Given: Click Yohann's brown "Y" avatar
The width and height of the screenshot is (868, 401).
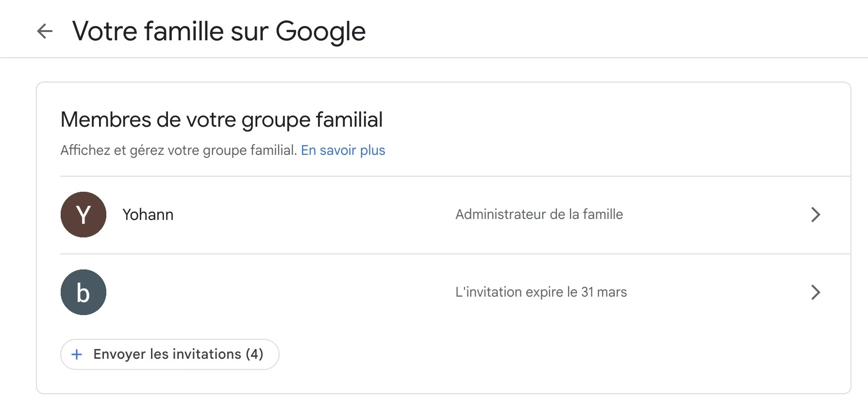Looking at the screenshot, I should pos(83,215).
